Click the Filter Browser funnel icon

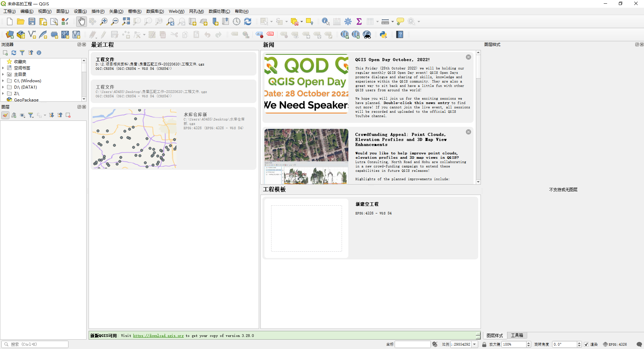click(22, 53)
